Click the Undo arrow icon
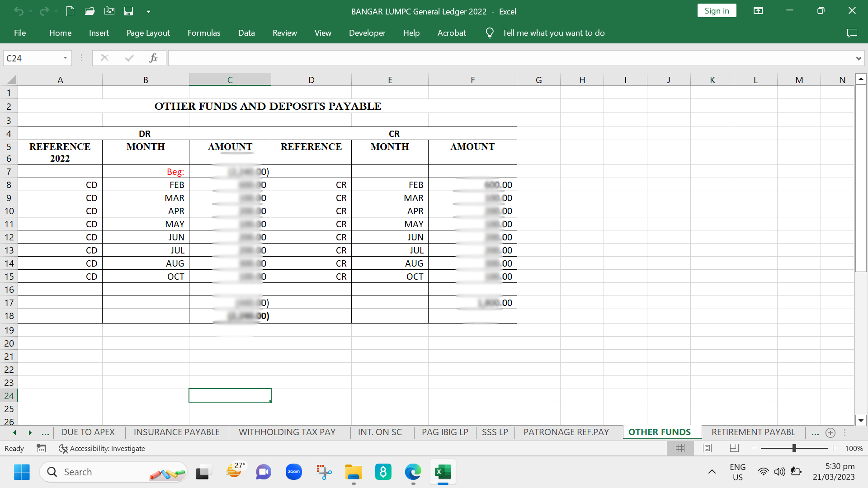Screen dimensions: 868x488 tap(19, 11)
